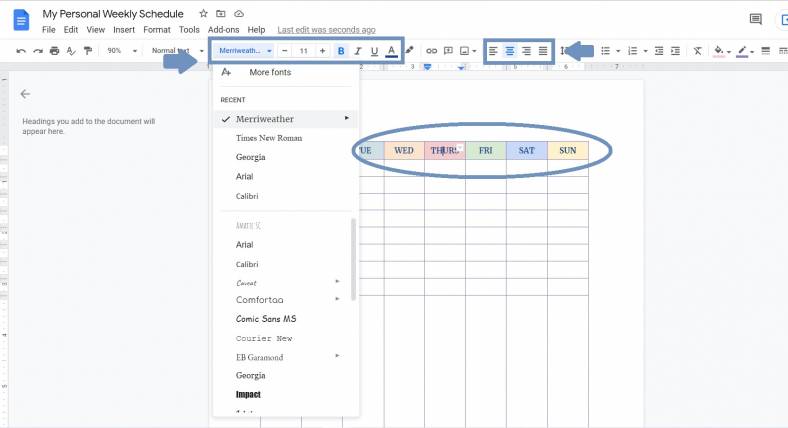Increase the indent
Viewport: 788px width, 428px height.
click(x=675, y=51)
